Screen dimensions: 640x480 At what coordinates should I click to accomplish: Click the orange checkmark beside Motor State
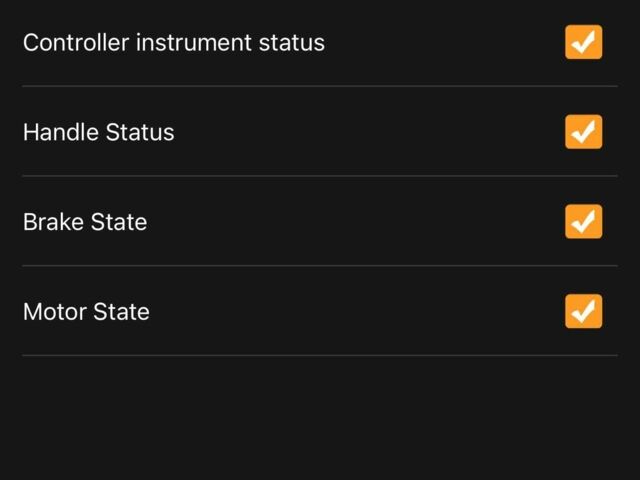tap(583, 311)
